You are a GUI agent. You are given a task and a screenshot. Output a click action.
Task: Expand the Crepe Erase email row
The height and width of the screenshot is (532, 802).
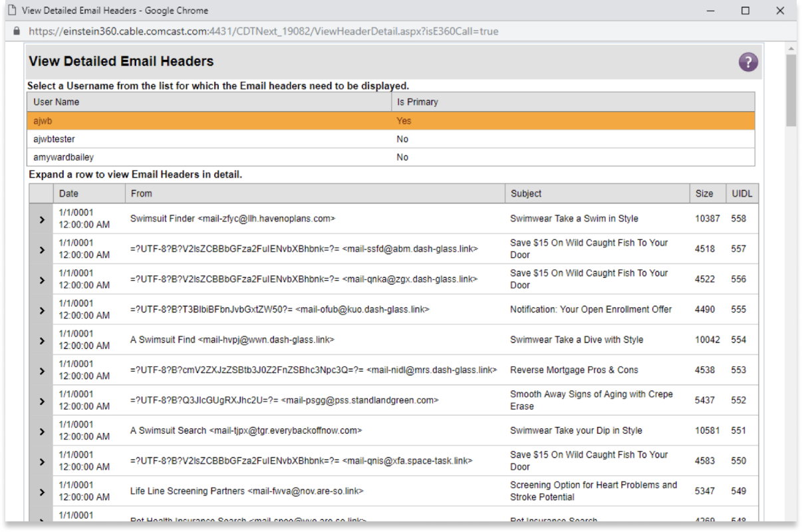pyautogui.click(x=42, y=401)
